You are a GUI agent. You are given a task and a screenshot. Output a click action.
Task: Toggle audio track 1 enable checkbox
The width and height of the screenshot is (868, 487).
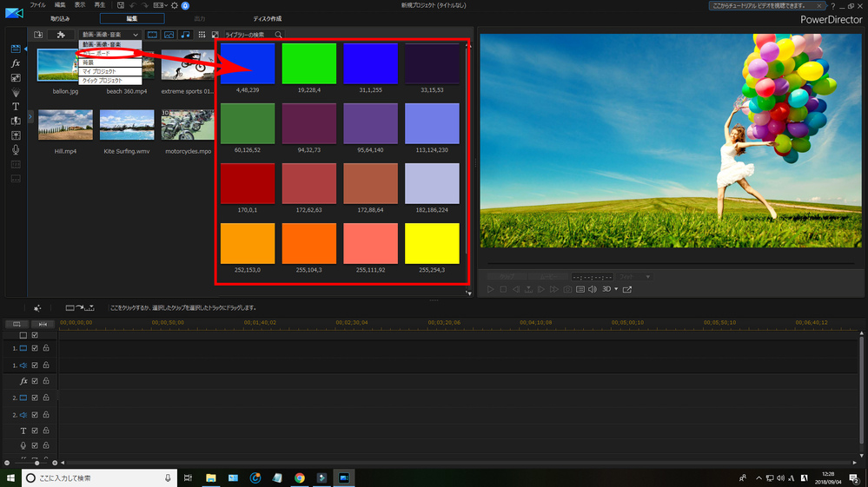click(35, 365)
